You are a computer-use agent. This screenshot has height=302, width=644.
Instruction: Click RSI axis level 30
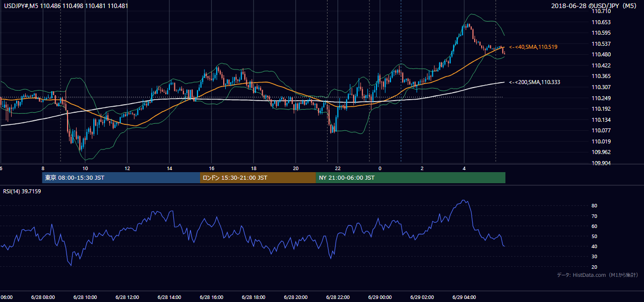click(x=594, y=256)
